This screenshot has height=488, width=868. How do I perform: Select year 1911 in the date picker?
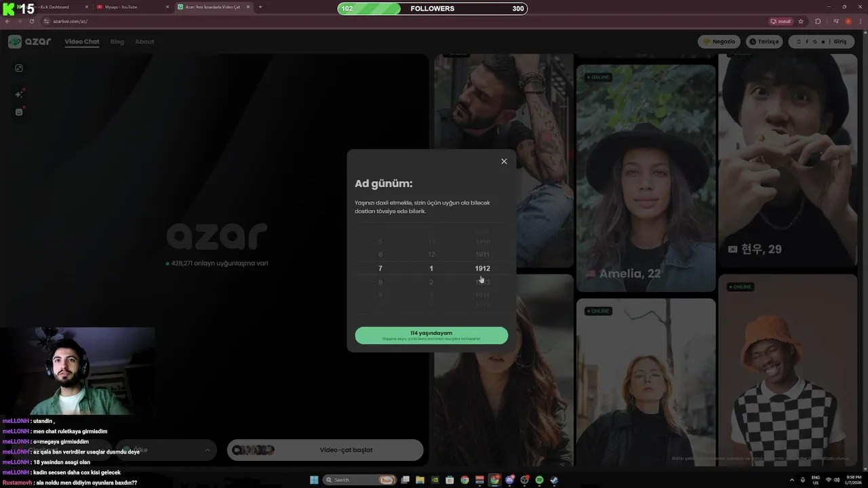[x=482, y=255]
